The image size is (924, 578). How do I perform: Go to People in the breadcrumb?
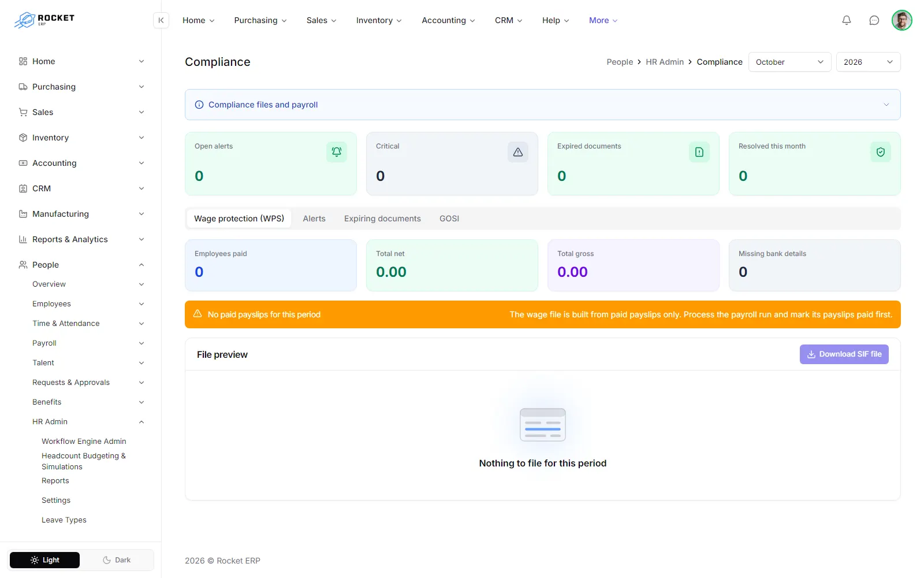point(620,62)
